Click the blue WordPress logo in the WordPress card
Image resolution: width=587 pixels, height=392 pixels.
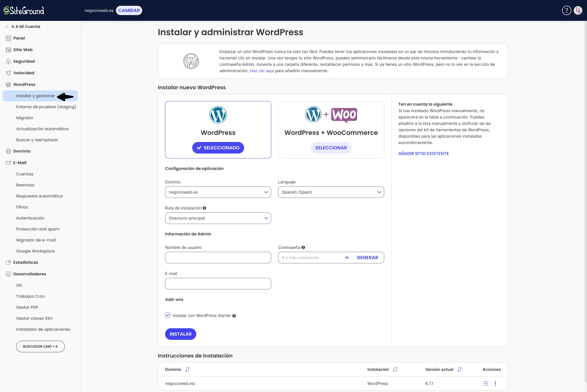(x=218, y=115)
